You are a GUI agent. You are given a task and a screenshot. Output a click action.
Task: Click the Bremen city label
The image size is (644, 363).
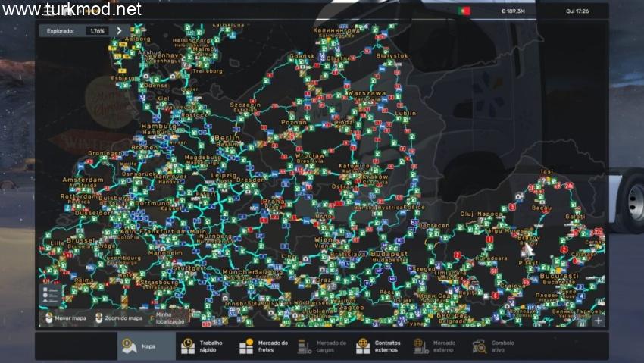pyautogui.click(x=145, y=147)
